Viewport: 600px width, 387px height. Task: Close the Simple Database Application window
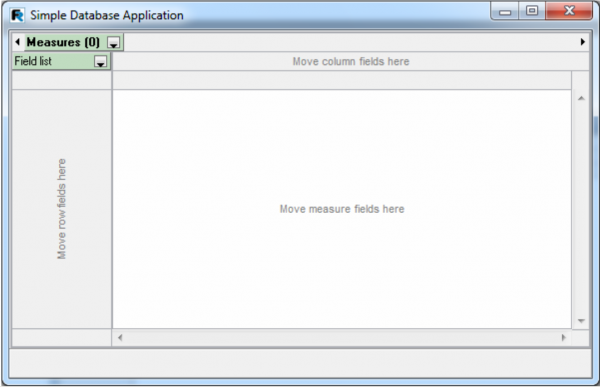569,11
